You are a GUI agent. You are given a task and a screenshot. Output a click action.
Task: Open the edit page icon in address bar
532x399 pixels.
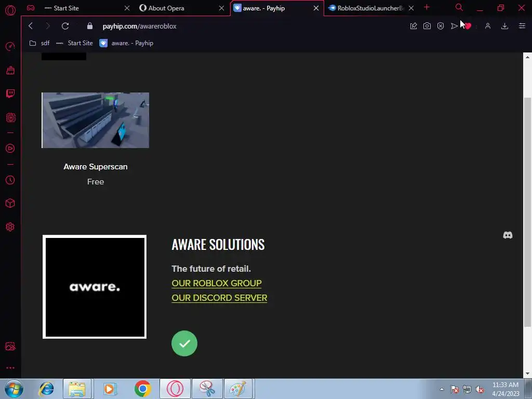(413, 26)
